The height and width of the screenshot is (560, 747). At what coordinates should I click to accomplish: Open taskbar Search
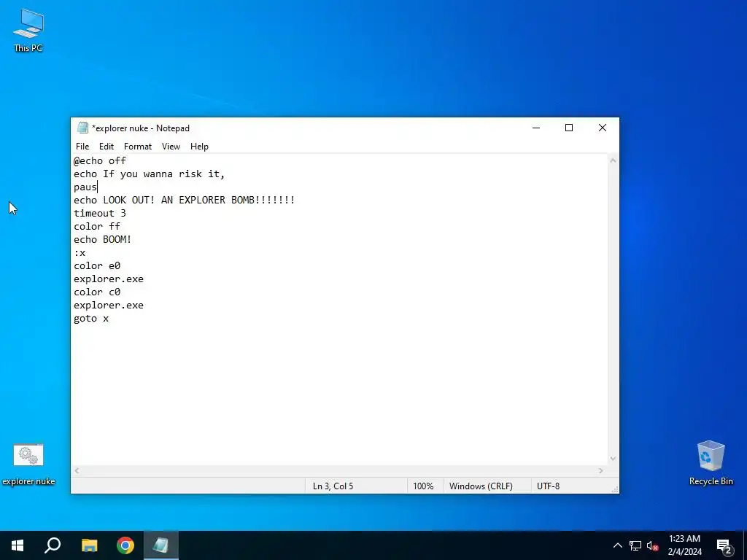(x=53, y=545)
